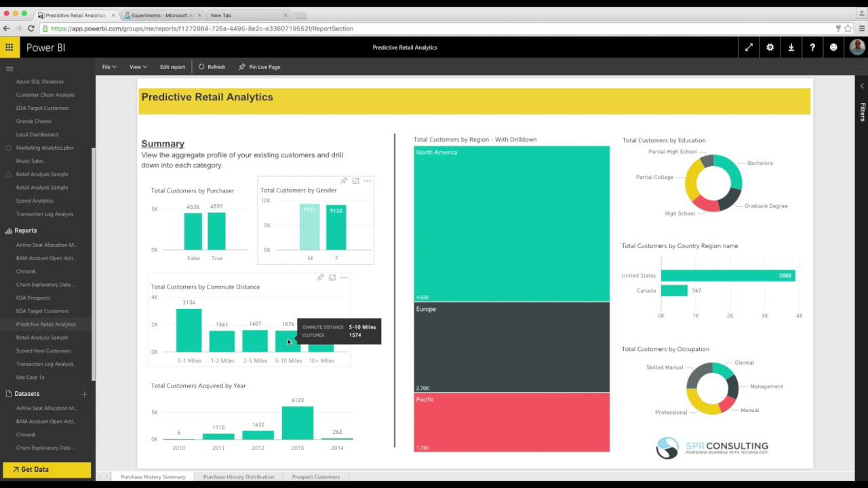The width and height of the screenshot is (868, 488).
Task: Open Scored New Customers report
Action: [43, 350]
